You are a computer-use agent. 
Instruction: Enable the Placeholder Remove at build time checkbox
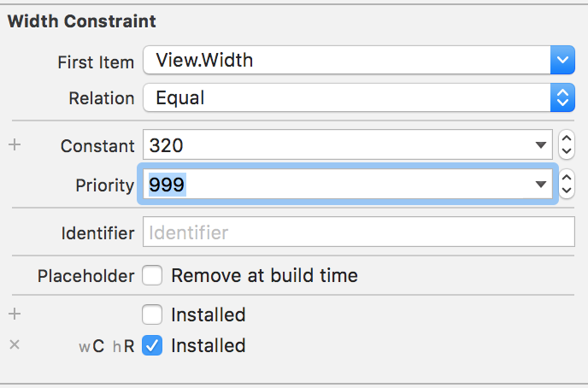pos(152,276)
